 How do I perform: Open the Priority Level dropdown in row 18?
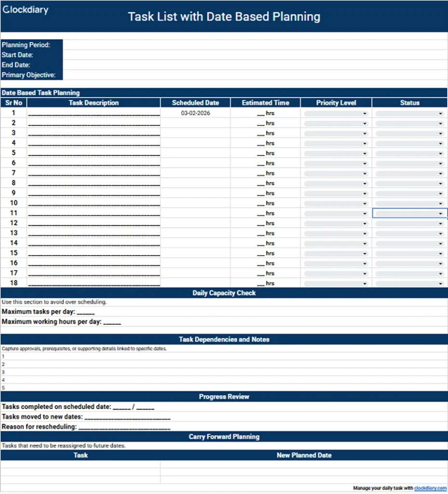[x=336, y=284]
